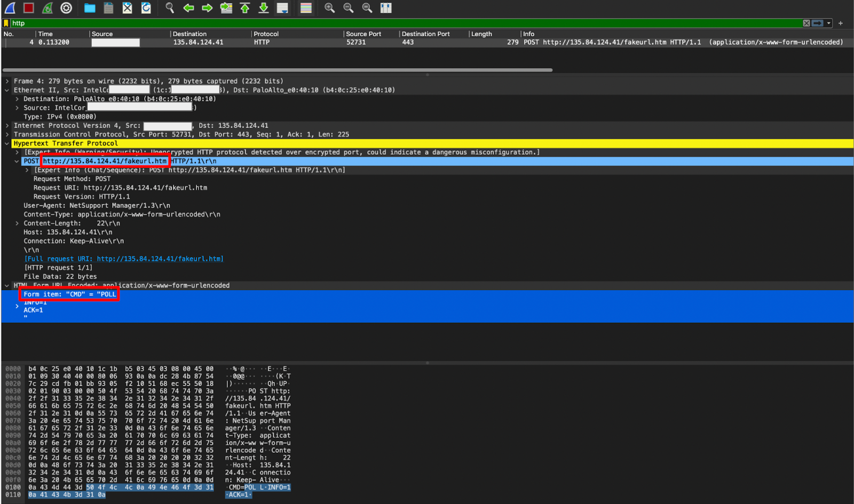Go forward in packet history with the right arrow
This screenshot has height=504, width=854.
(207, 8)
